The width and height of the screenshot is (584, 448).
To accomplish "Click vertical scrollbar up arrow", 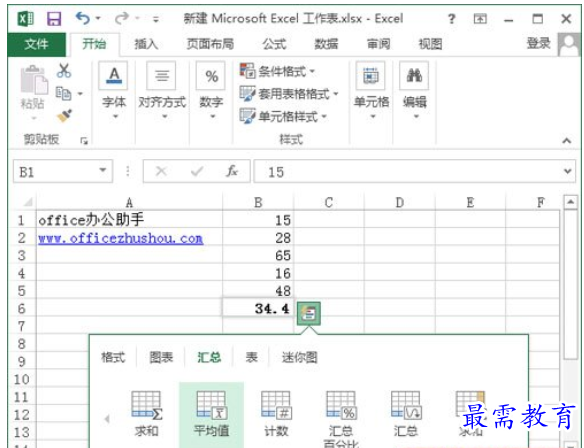I will [570, 203].
